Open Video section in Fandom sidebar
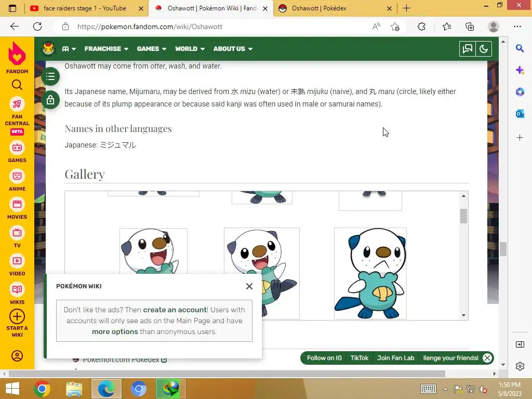The image size is (532, 399). (17, 265)
